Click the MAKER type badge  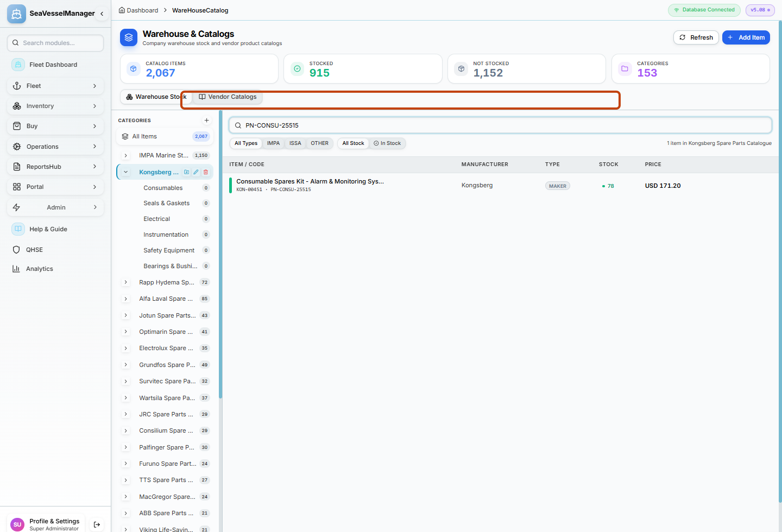[x=558, y=186]
